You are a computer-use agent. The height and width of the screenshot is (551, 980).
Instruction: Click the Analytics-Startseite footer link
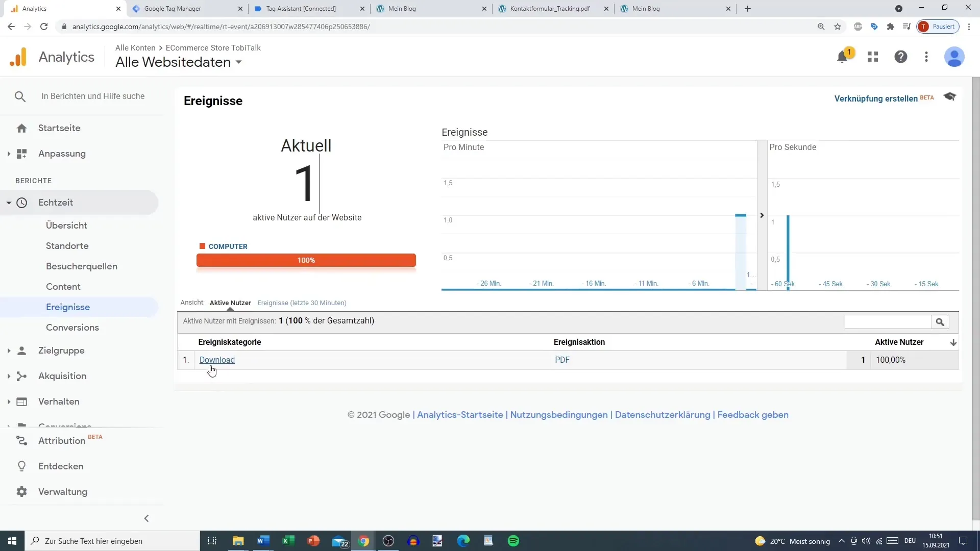(x=460, y=414)
